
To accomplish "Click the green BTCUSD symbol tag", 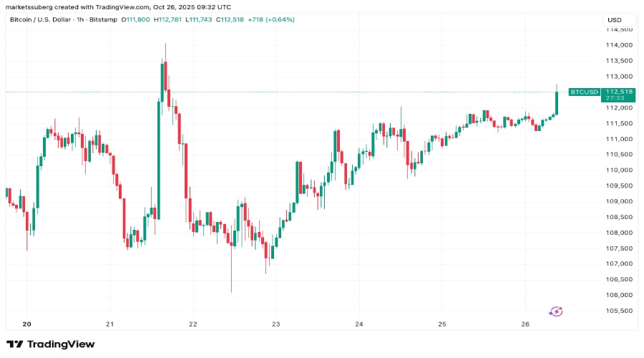I will click(x=583, y=92).
